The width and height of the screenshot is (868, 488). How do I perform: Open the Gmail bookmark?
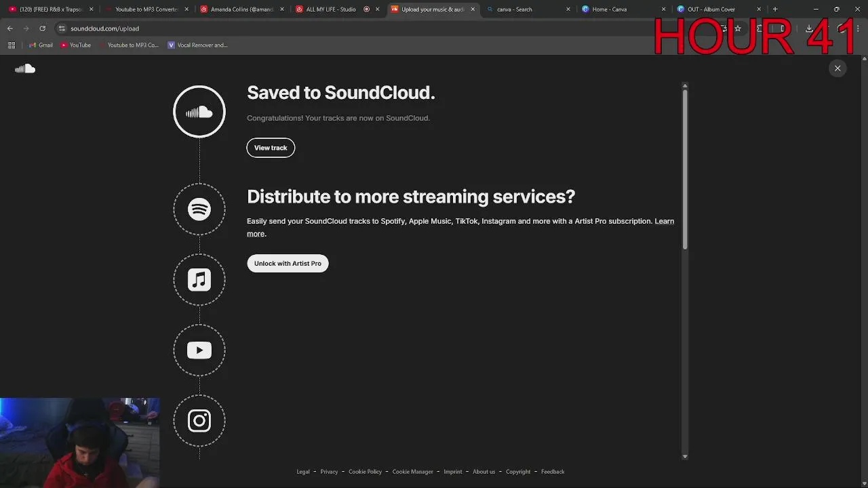[41, 45]
